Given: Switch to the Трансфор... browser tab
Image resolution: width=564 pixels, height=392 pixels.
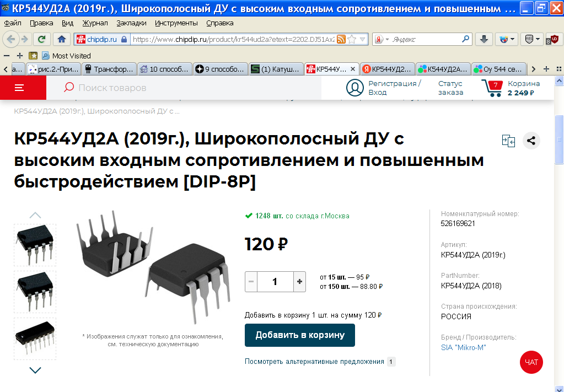Looking at the screenshot, I should coord(109,69).
